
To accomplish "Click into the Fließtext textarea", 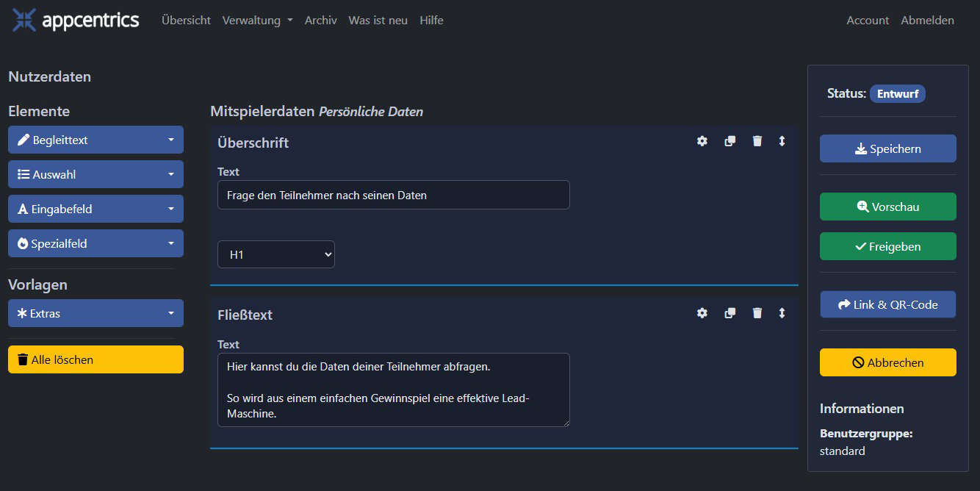I will [x=394, y=390].
